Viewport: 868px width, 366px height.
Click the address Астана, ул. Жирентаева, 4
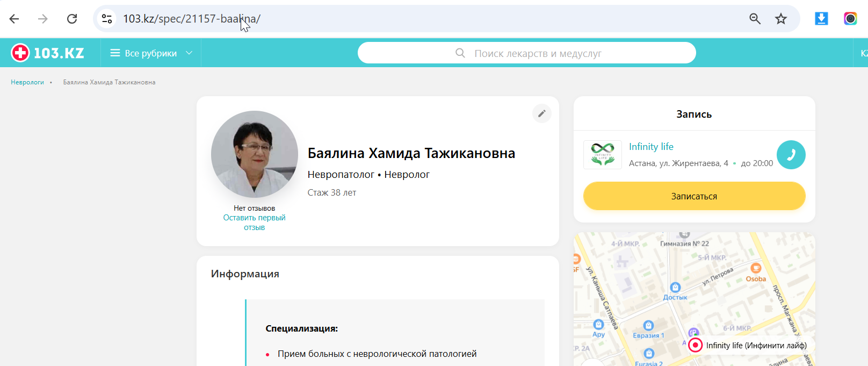click(x=678, y=163)
